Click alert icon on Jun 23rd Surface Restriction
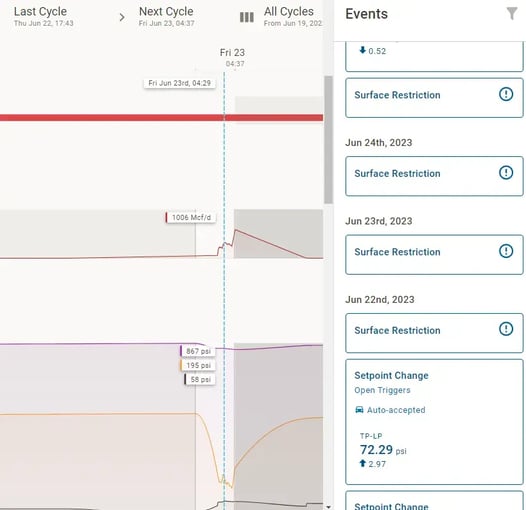This screenshot has width=526, height=510. (x=506, y=251)
